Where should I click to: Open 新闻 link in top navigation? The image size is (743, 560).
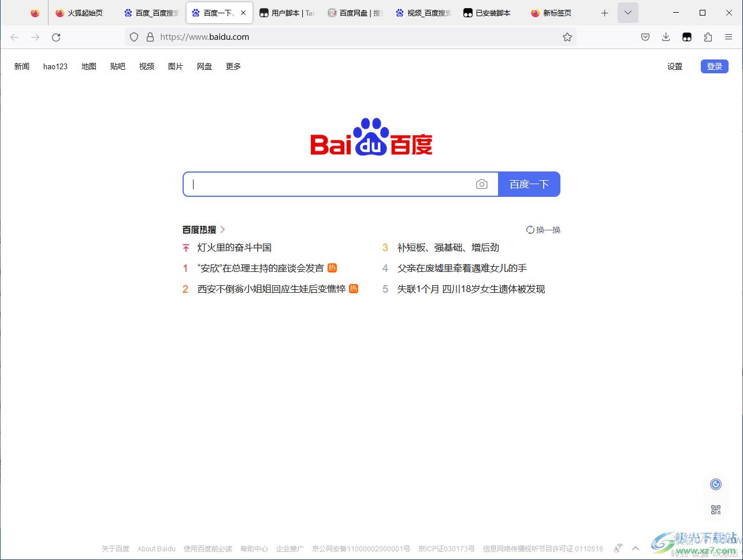pyautogui.click(x=22, y=66)
